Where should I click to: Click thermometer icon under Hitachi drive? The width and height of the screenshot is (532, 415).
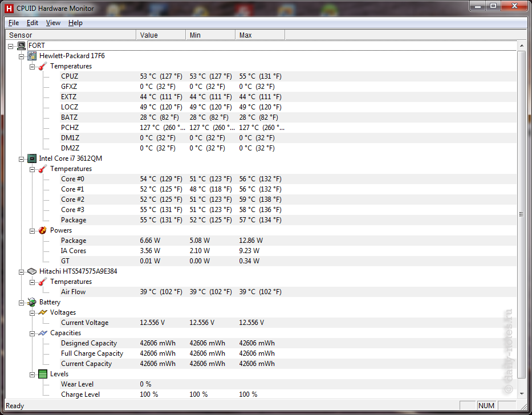[x=43, y=282]
